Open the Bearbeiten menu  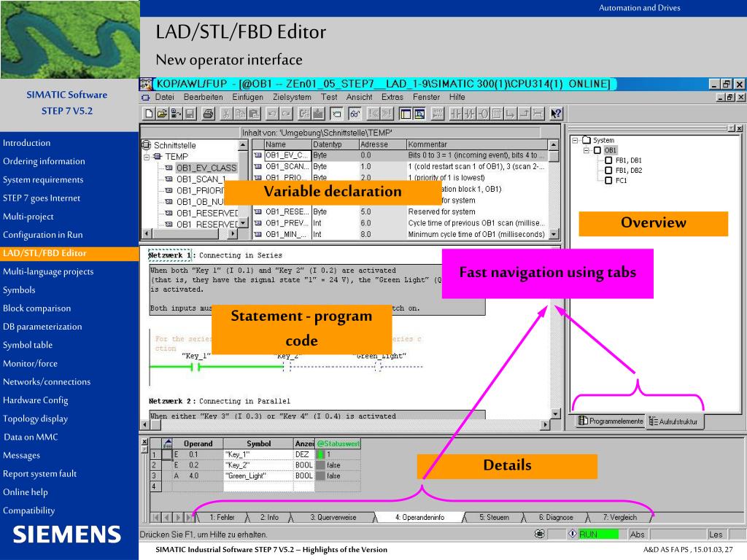point(204,97)
